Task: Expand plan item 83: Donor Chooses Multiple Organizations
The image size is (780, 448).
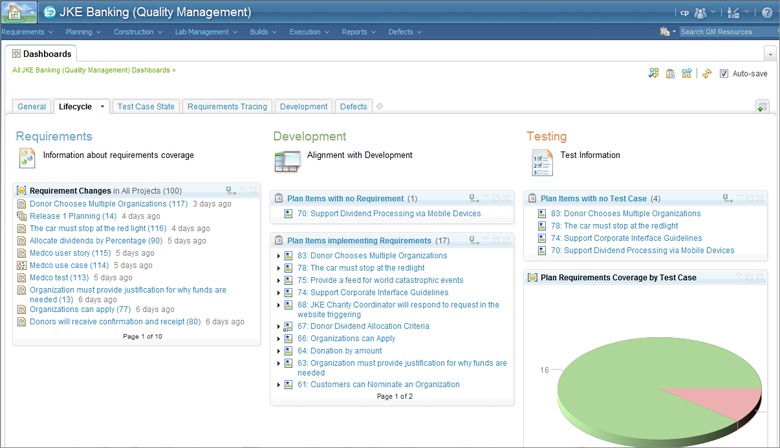Action: tap(279, 256)
